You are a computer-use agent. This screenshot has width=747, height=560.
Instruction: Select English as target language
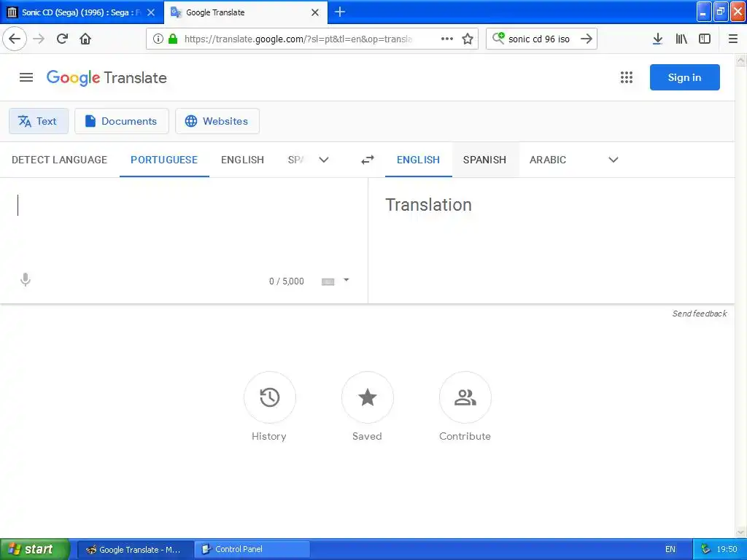418,160
